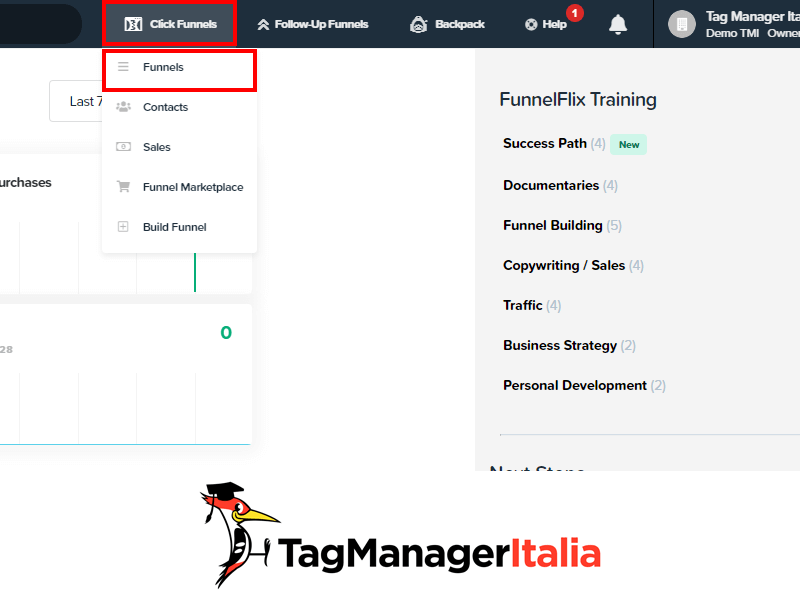The image size is (800, 600).
Task: Open the Help menu
Action: [x=546, y=24]
